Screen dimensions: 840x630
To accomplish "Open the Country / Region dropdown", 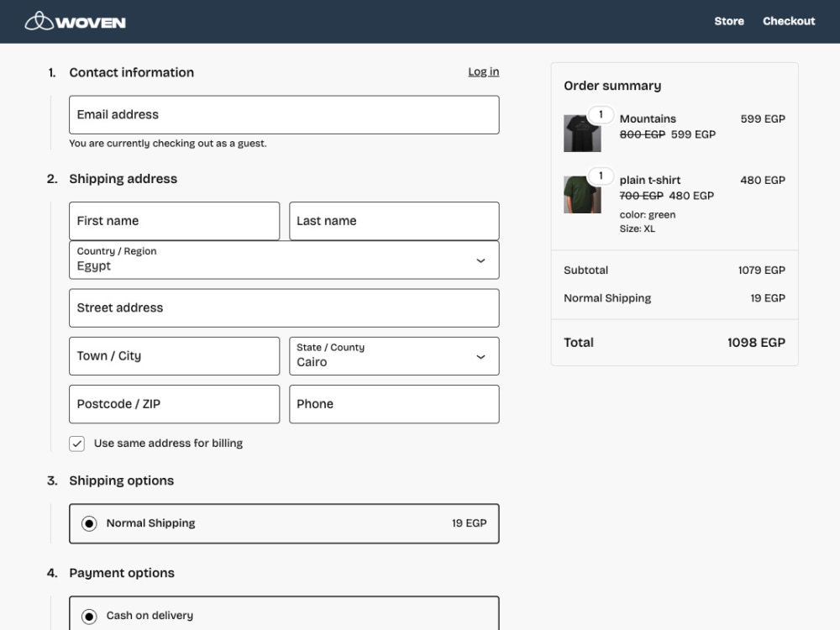I will click(284, 260).
